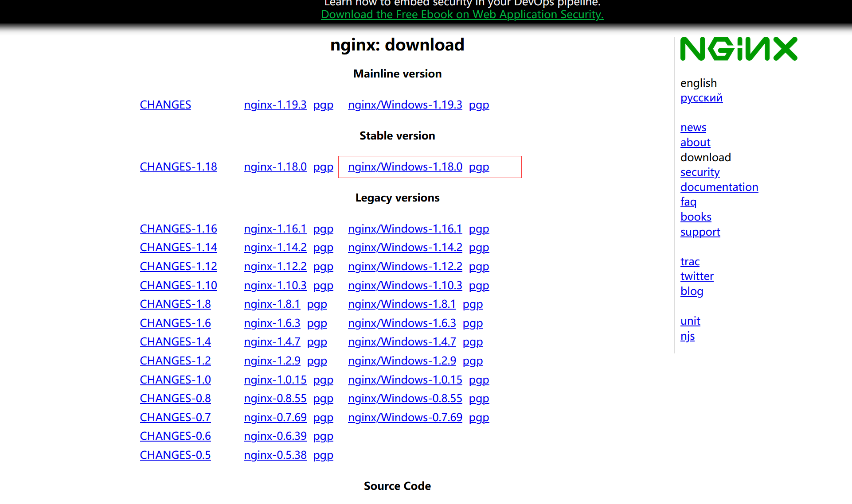Image resolution: width=852 pixels, height=504 pixels.
Task: Open the trac issue tracker link
Action: point(690,262)
